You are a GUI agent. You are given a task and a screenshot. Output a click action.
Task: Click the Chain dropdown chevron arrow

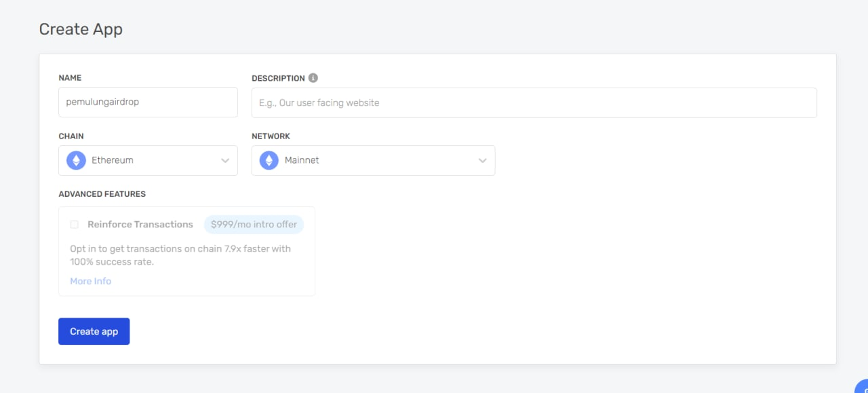225,160
